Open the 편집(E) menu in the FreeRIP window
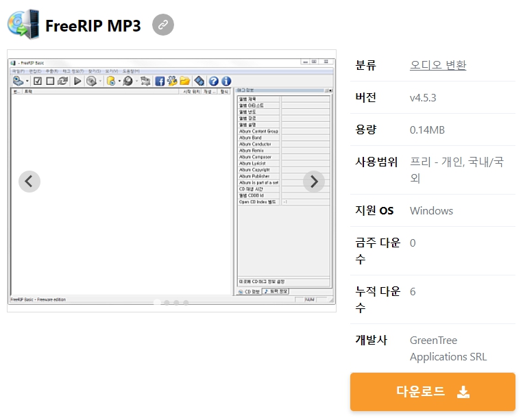 (x=35, y=71)
